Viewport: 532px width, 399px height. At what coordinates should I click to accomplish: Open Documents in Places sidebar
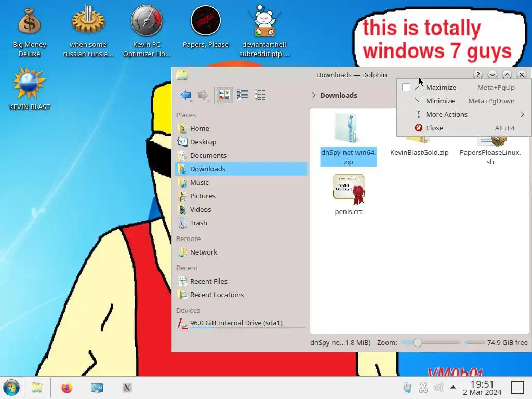pos(241,156)
